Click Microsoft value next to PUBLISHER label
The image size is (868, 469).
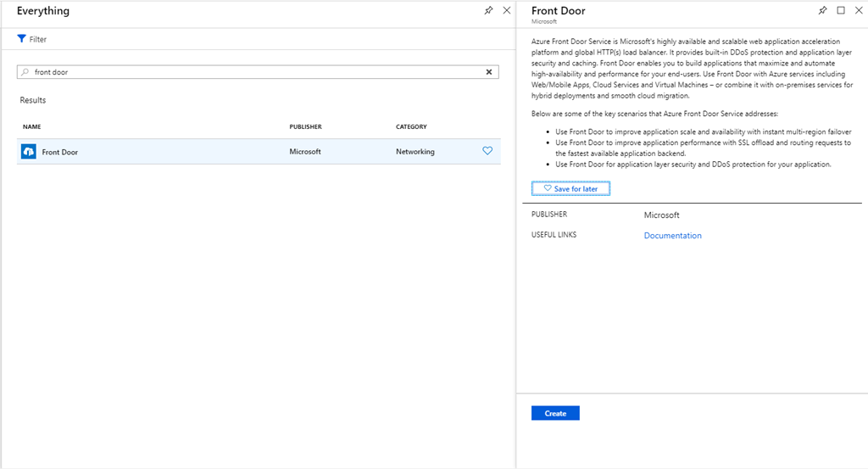(x=661, y=215)
